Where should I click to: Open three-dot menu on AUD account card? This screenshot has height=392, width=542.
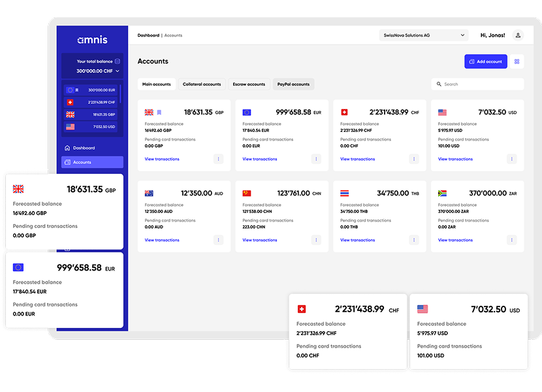click(x=218, y=240)
